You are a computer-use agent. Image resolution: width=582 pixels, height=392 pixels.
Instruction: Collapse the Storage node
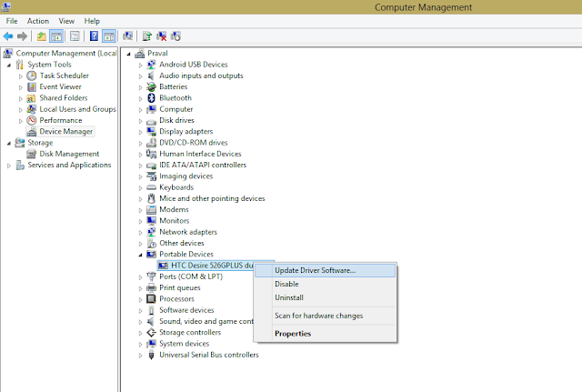(9, 144)
